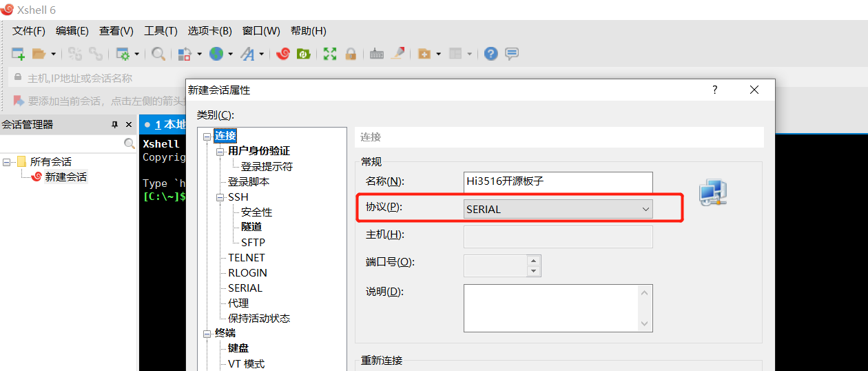Select VT 模式 in category tree
The image size is (868, 371).
(246, 363)
